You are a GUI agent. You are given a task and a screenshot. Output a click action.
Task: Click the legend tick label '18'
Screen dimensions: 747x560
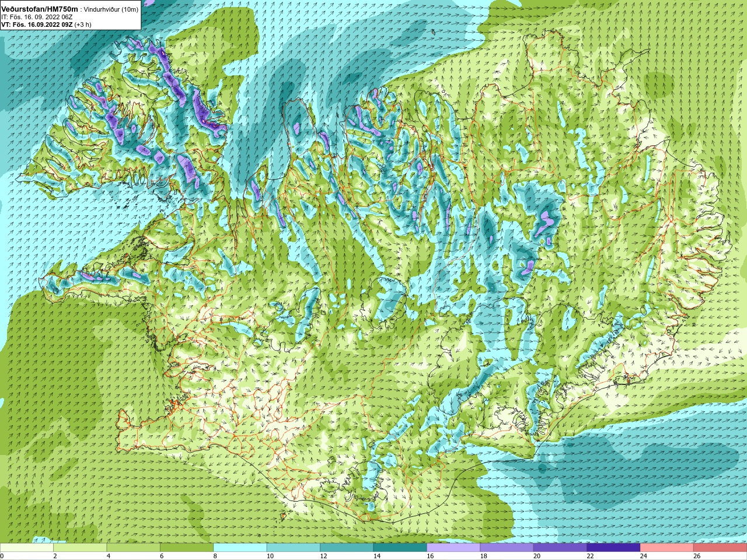pos(484,556)
